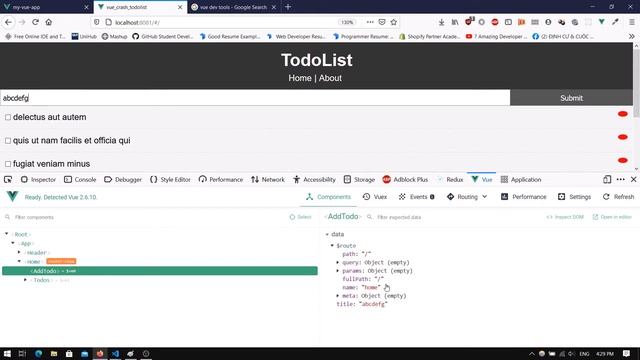The height and width of the screenshot is (360, 640).
Task: Open the Storage devtools tab
Action: coord(359,180)
